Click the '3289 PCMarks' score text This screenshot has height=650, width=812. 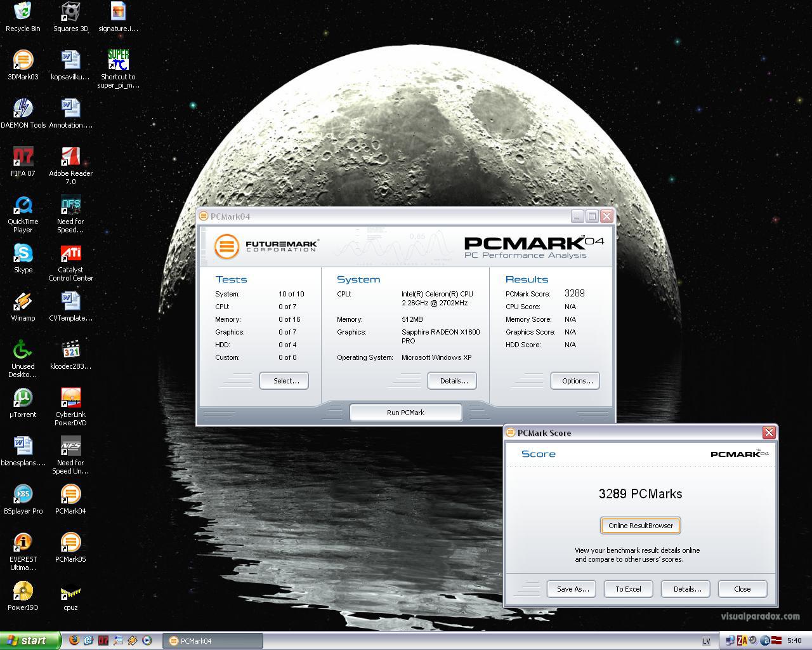pos(641,494)
